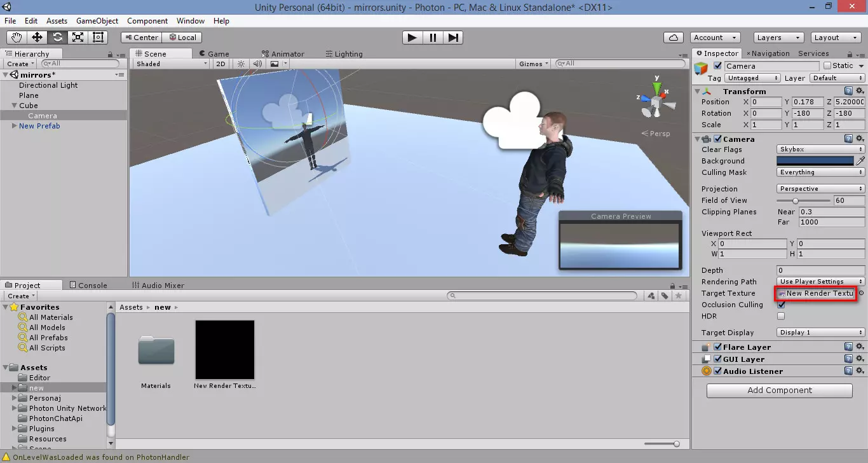Viewport: 868px width, 463px height.
Task: Click the Pause button
Action: 433,38
